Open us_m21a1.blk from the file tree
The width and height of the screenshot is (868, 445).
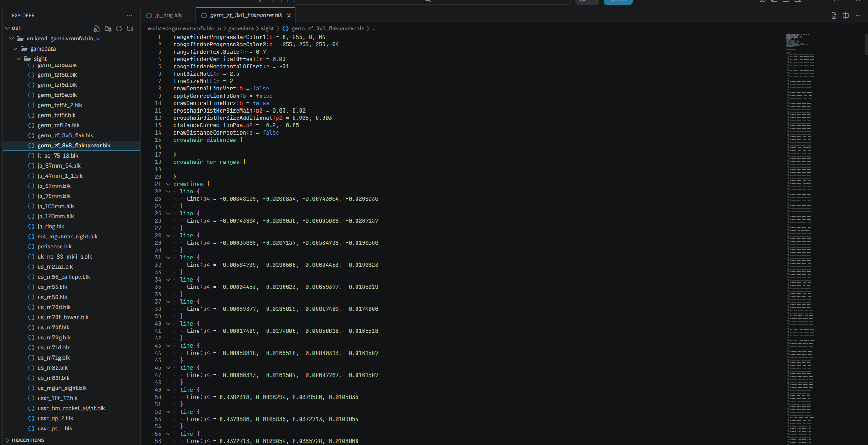tap(71, 267)
